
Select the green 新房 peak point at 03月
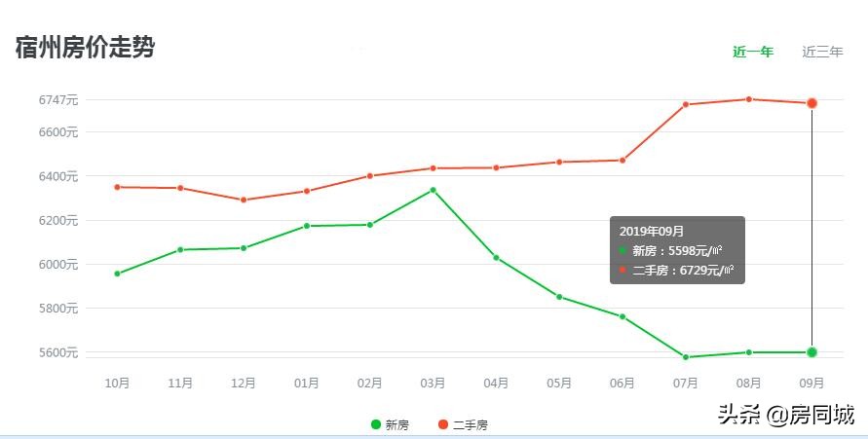click(433, 190)
